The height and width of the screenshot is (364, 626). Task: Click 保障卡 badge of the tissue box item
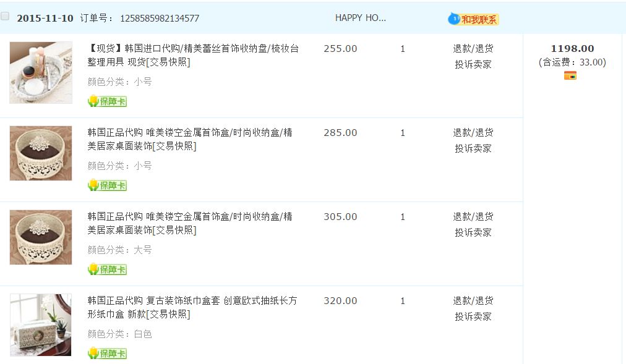pyautogui.click(x=107, y=353)
